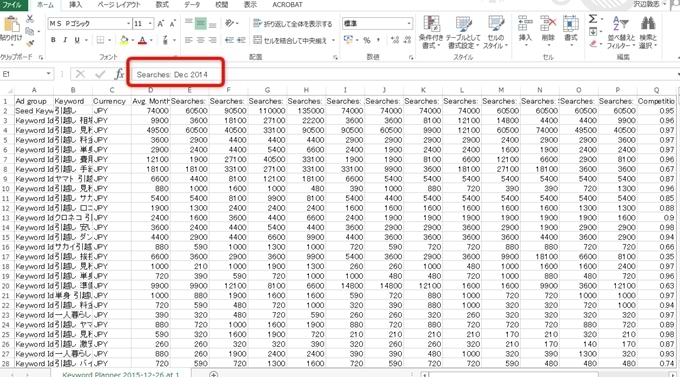
Task: Open the font color dropdown arrow
Action: [151, 40]
